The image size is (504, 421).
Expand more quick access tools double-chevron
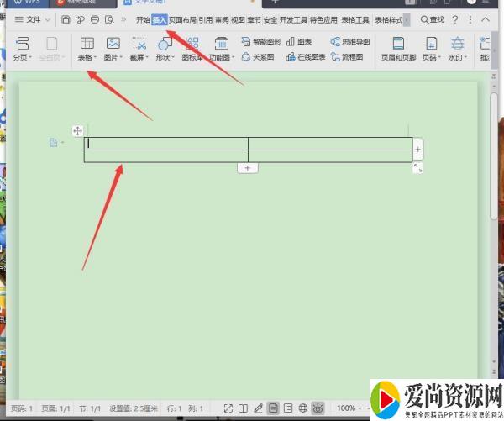coord(123,19)
